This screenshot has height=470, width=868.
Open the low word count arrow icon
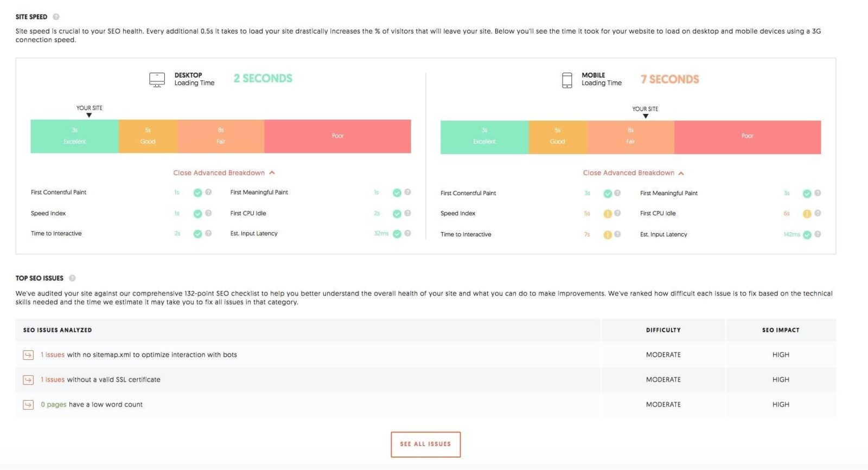tap(28, 405)
